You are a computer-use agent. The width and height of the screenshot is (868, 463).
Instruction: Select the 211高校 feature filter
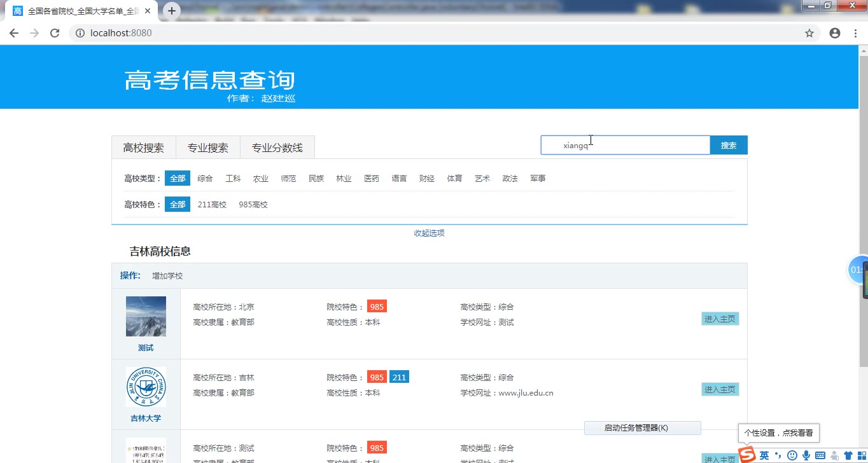[212, 205]
